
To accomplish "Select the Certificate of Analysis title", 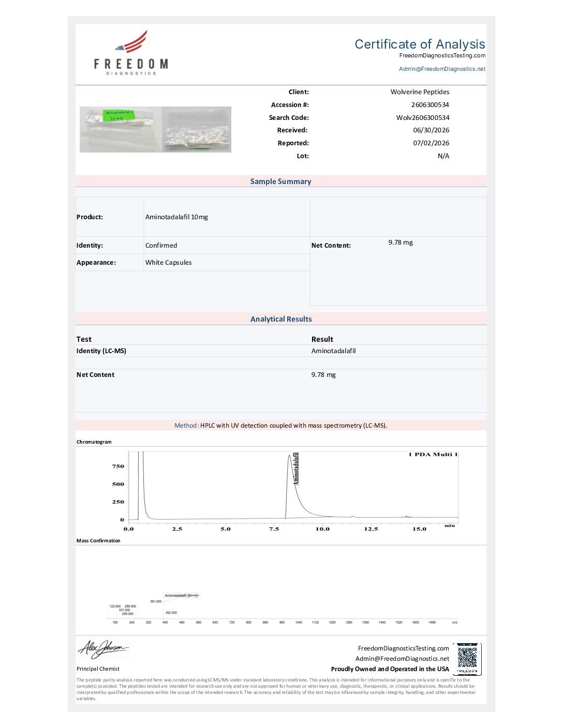I will pos(420,44).
